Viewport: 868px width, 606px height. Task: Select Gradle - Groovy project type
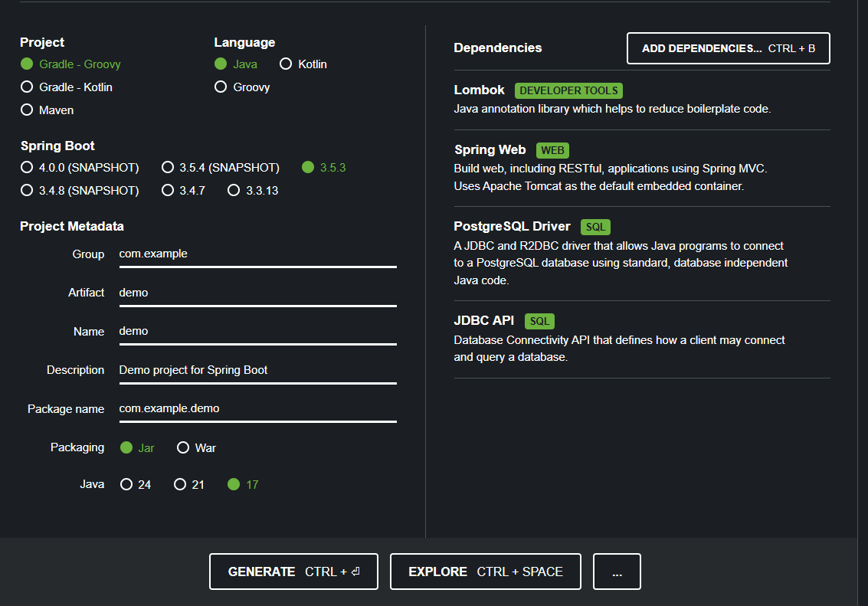(x=70, y=64)
